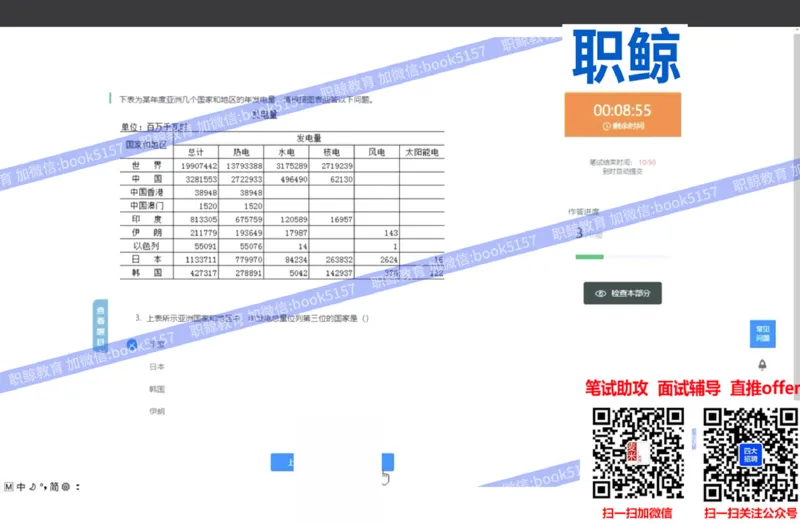This screenshot has width=800, height=524.
Task: Click the question 3 prompt text
Action: click(252, 318)
